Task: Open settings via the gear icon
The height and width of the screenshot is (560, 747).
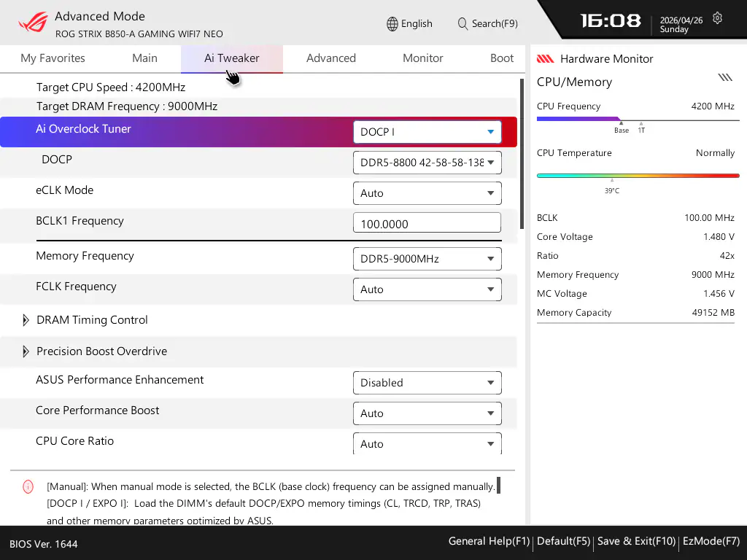Action: [717, 18]
